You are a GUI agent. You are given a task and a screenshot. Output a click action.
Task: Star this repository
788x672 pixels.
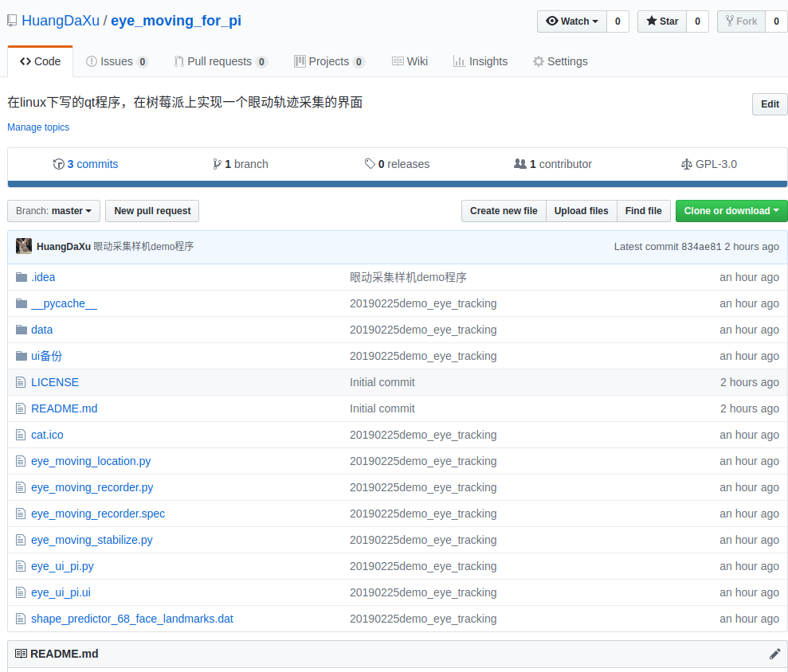tap(662, 21)
